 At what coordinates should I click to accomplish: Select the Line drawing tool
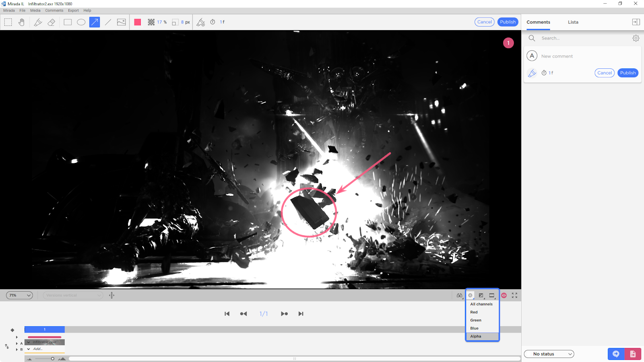(108, 22)
